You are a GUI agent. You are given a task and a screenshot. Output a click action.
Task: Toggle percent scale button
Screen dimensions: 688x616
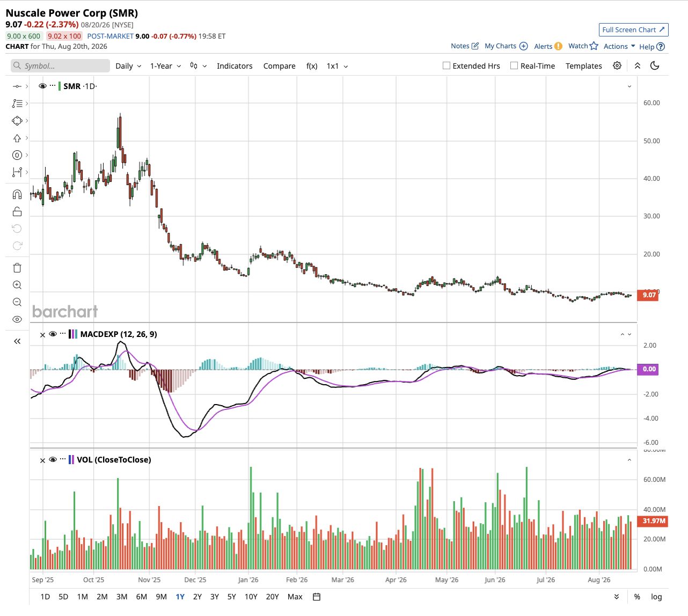637,597
